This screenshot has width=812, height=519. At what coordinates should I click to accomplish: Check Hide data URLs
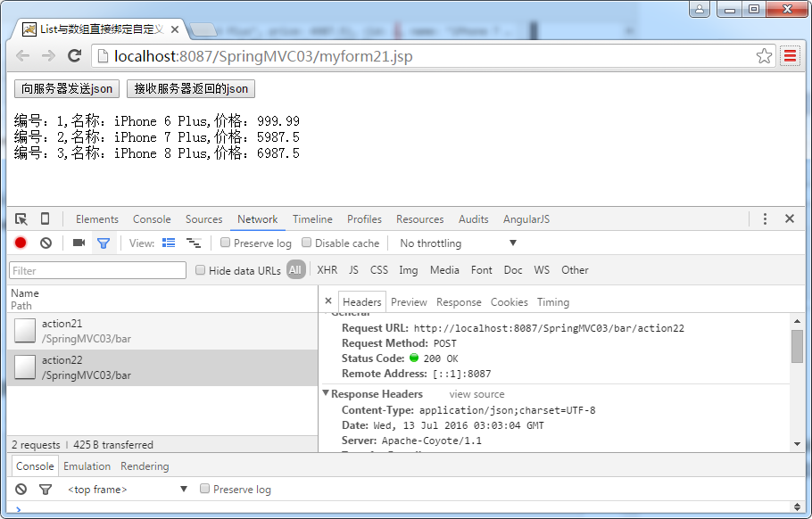tap(200, 269)
